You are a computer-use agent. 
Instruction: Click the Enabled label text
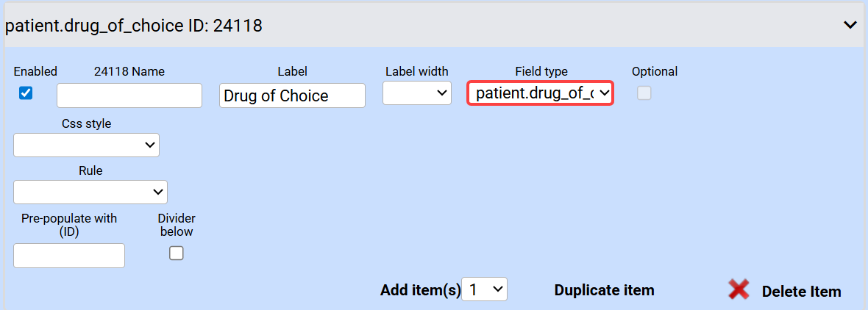35,71
